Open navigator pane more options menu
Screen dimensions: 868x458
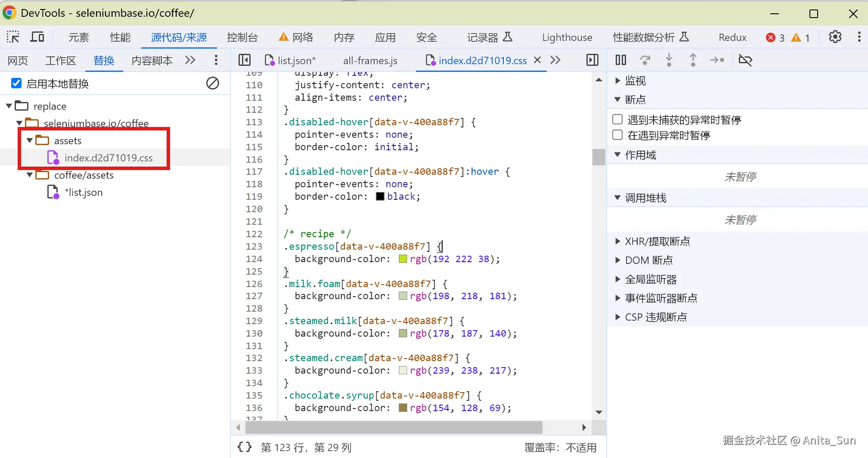216,60
